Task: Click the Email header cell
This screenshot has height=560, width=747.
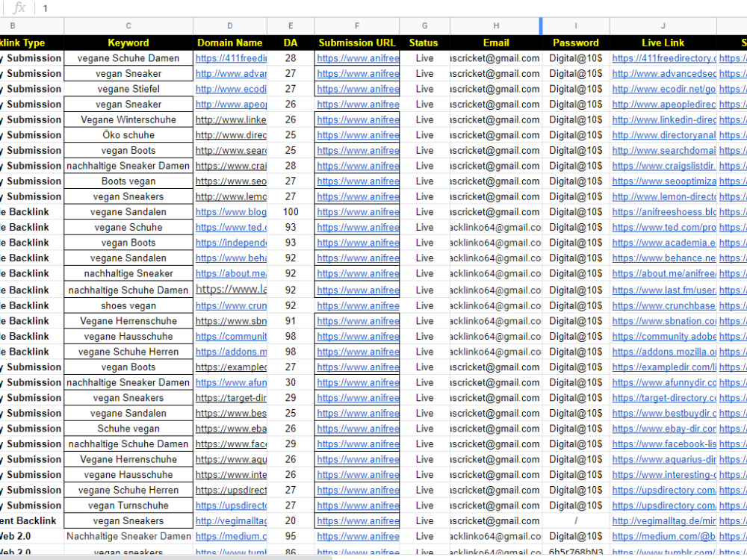Action: (496, 43)
